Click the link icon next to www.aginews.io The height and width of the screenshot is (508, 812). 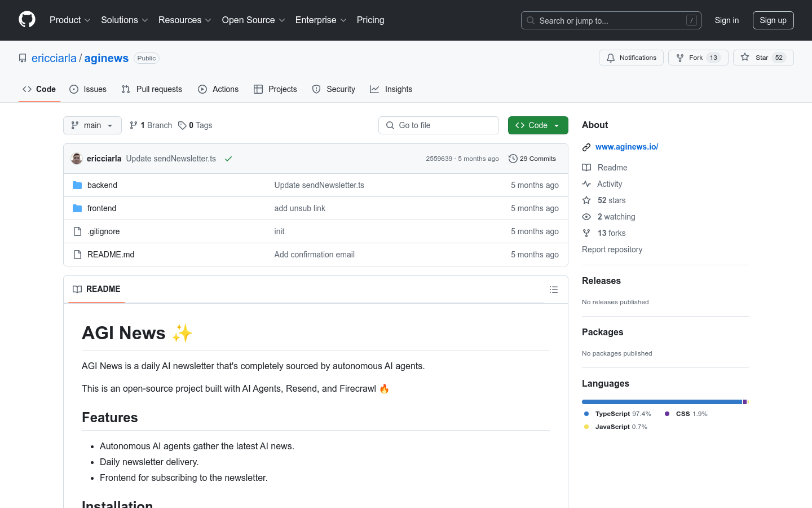click(x=586, y=147)
